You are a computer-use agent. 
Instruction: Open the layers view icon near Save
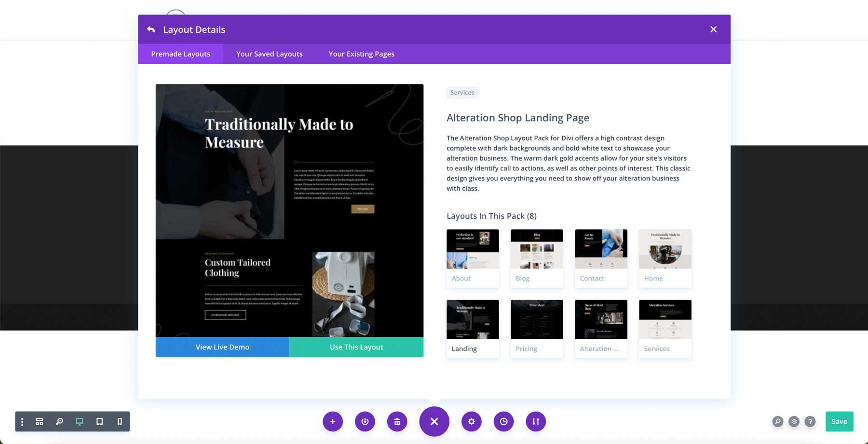click(x=794, y=421)
